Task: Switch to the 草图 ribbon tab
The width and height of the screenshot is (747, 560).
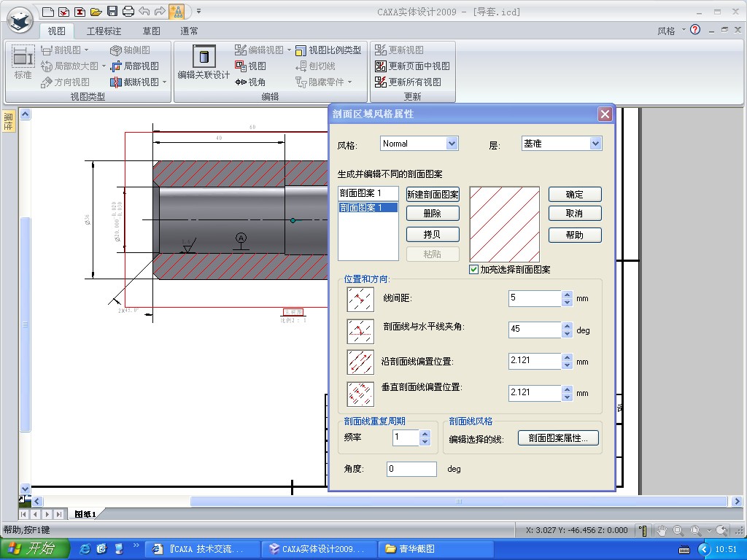Action: point(152,31)
